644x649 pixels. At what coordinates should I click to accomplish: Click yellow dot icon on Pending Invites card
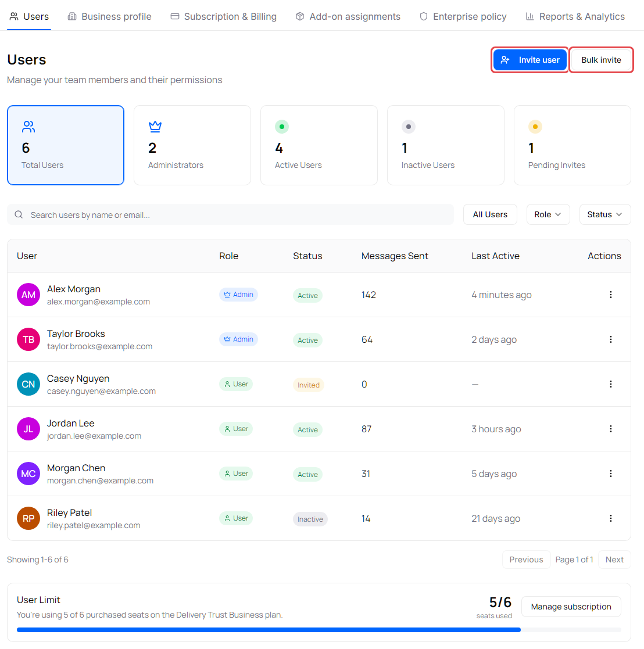(535, 127)
